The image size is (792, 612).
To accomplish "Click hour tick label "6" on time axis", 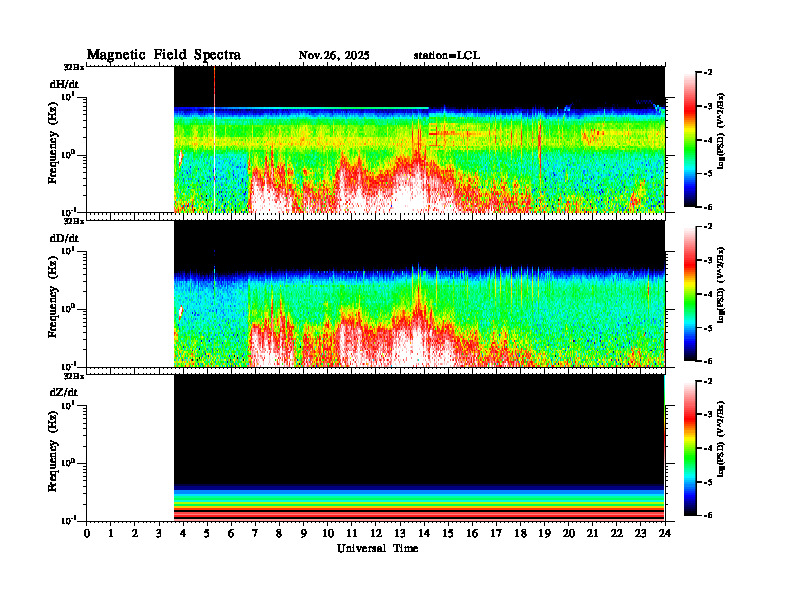I will click(x=231, y=534).
